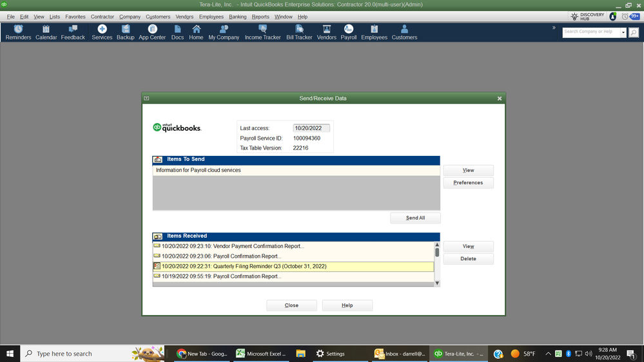Screen dimensions: 644x362
Task: Open the Docs toolbar icon
Action: pyautogui.click(x=177, y=32)
